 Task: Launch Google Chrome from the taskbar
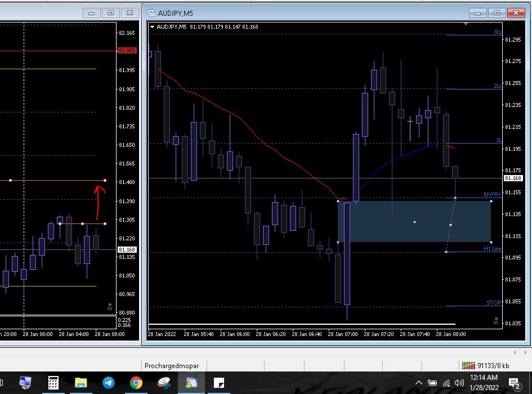pyautogui.click(x=136, y=383)
